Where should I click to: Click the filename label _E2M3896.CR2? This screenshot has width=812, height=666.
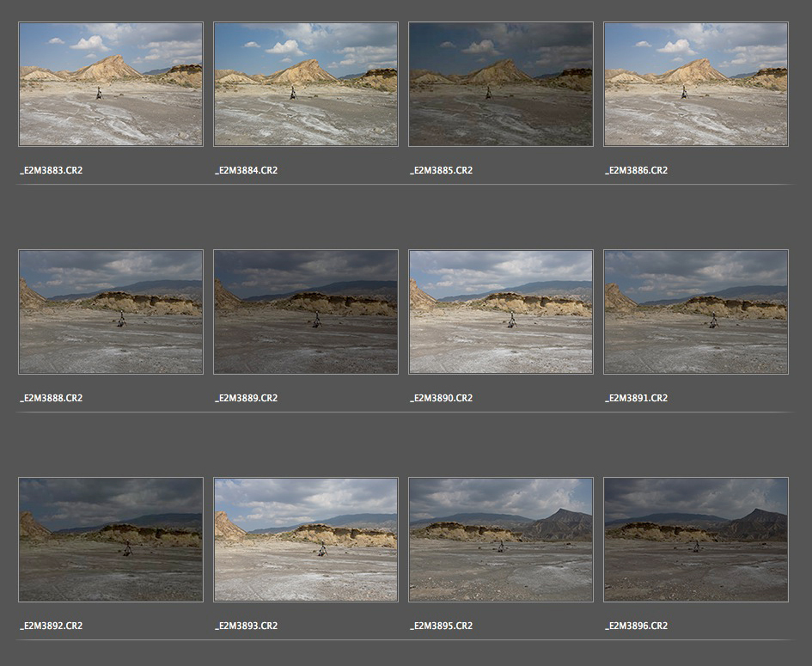click(x=636, y=626)
